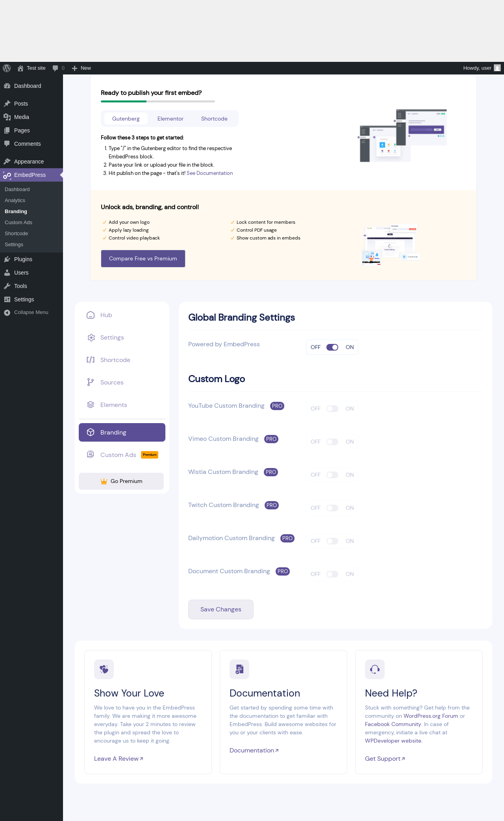Viewport: 504px width, 821px height.
Task: Open the See Documentation link
Action: (x=210, y=173)
